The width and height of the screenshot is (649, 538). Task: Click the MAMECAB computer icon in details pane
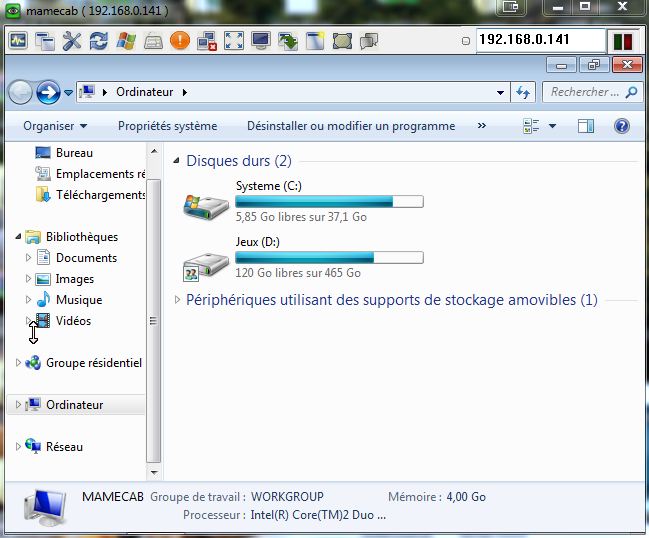[x=46, y=507]
